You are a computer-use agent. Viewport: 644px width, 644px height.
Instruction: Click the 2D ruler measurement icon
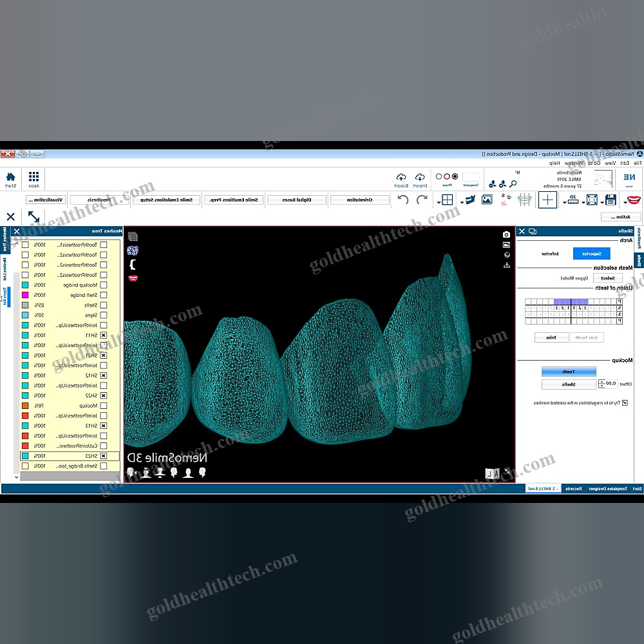(x=573, y=200)
